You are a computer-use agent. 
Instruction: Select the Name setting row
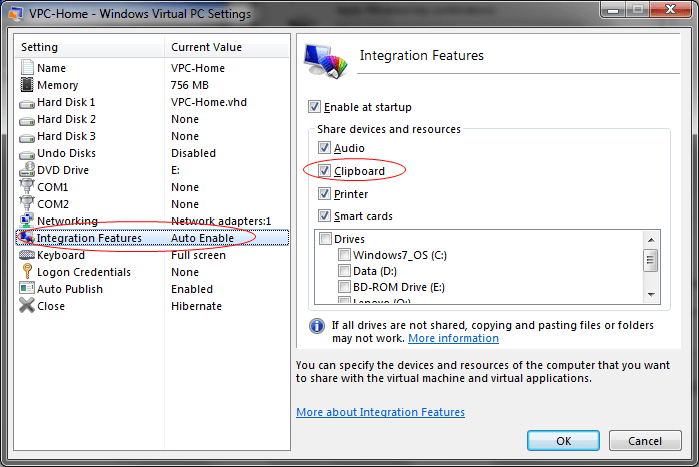point(152,68)
